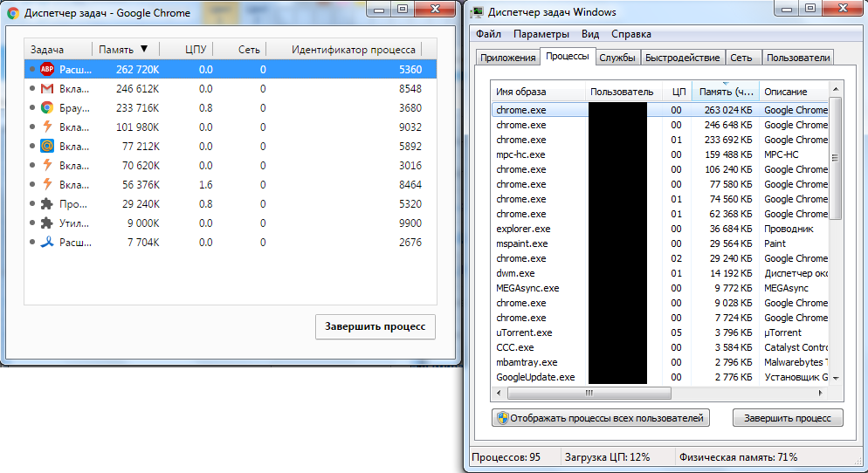The image size is (868, 473).
Task: Click the blue extension icon in the 7 704K row
Action: click(47, 243)
